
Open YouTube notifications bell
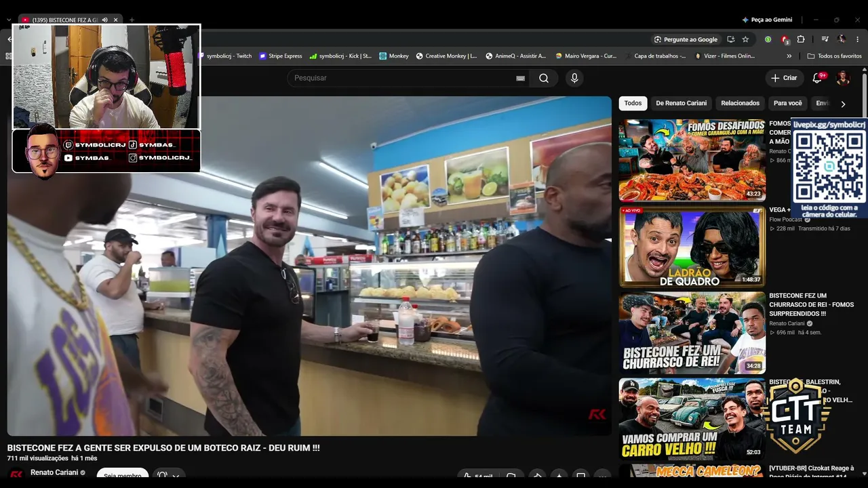[817, 78]
